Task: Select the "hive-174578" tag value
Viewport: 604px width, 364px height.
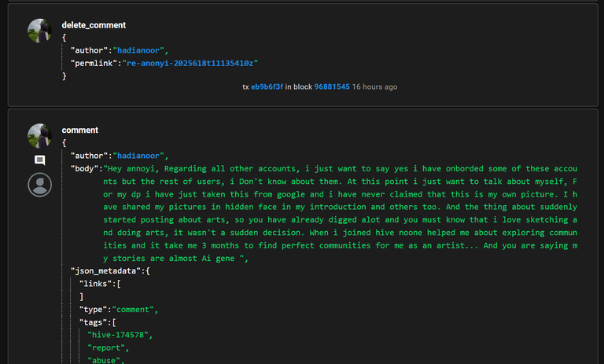Action: [x=117, y=335]
